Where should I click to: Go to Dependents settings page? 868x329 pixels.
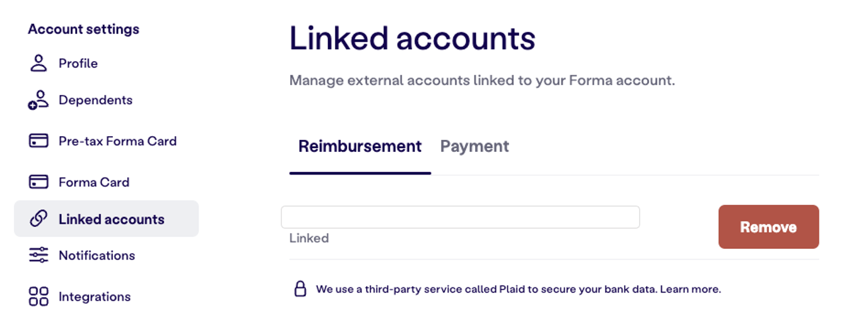click(x=95, y=100)
